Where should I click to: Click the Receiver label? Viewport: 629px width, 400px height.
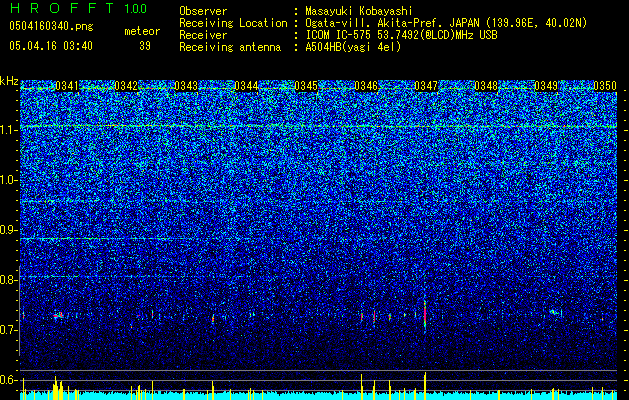(203, 35)
